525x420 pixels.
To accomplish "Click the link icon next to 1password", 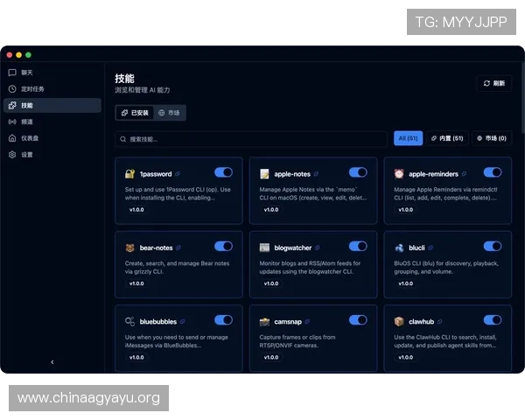I will 178,174.
